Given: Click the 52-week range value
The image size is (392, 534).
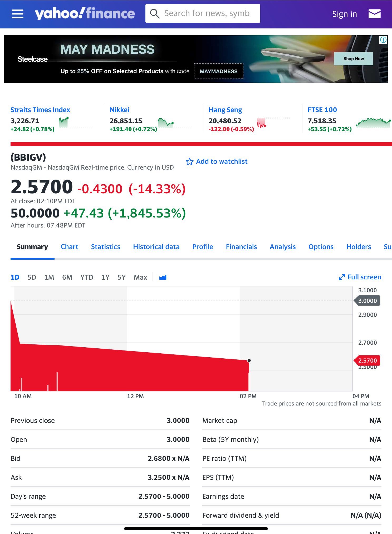Looking at the screenshot, I should pyautogui.click(x=164, y=515).
